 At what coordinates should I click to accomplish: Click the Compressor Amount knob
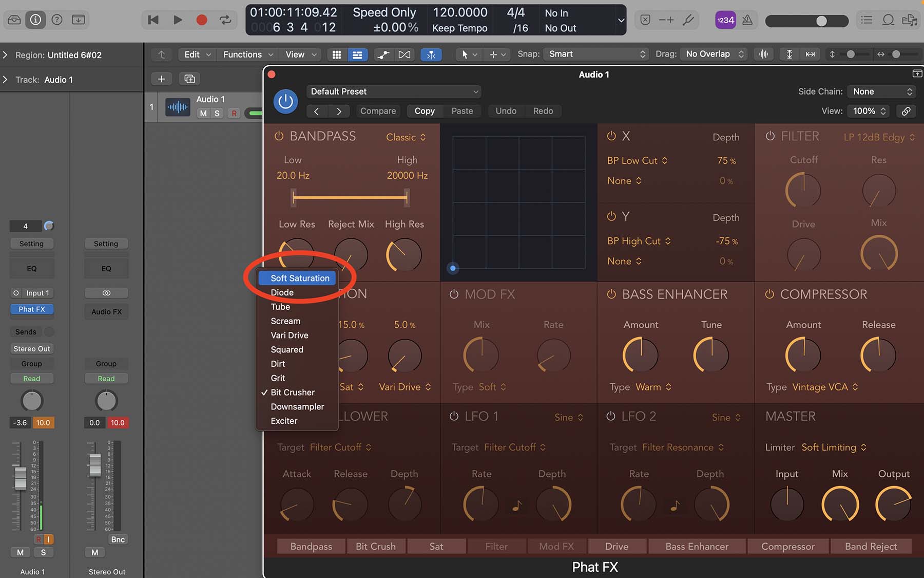pos(803,355)
